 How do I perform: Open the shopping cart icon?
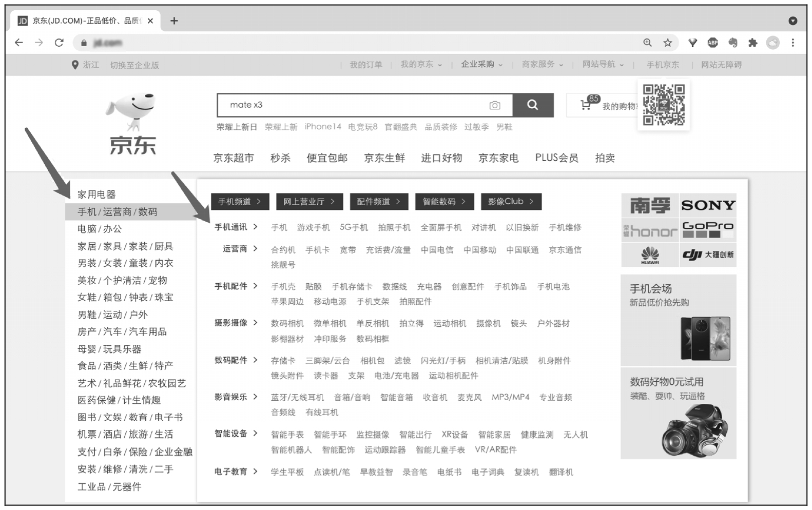coord(586,105)
